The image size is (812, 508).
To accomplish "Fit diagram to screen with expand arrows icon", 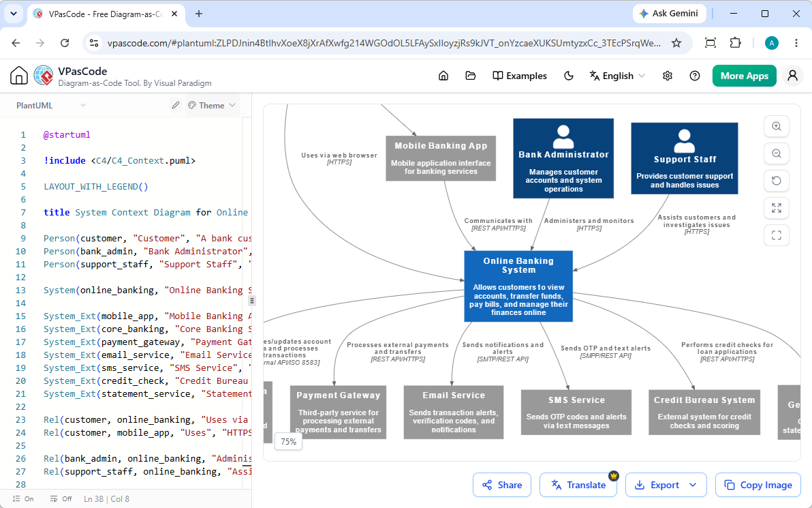I will [777, 208].
